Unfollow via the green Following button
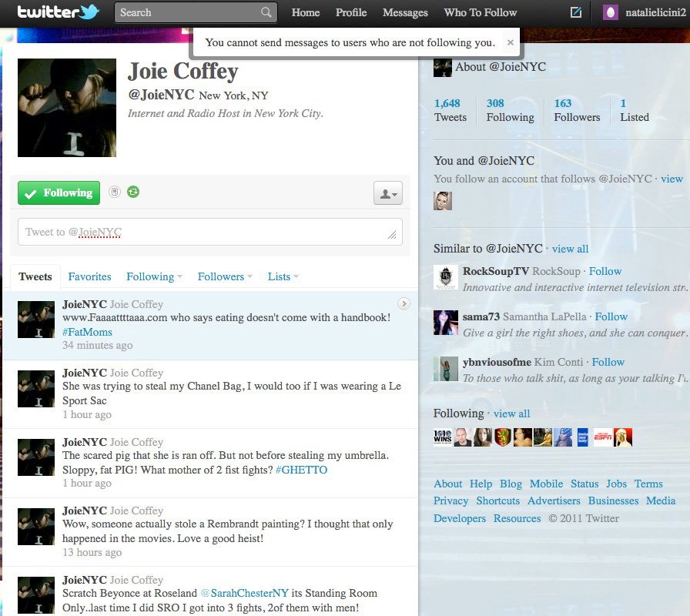Viewport: 690px width, 616px height. pos(59,192)
